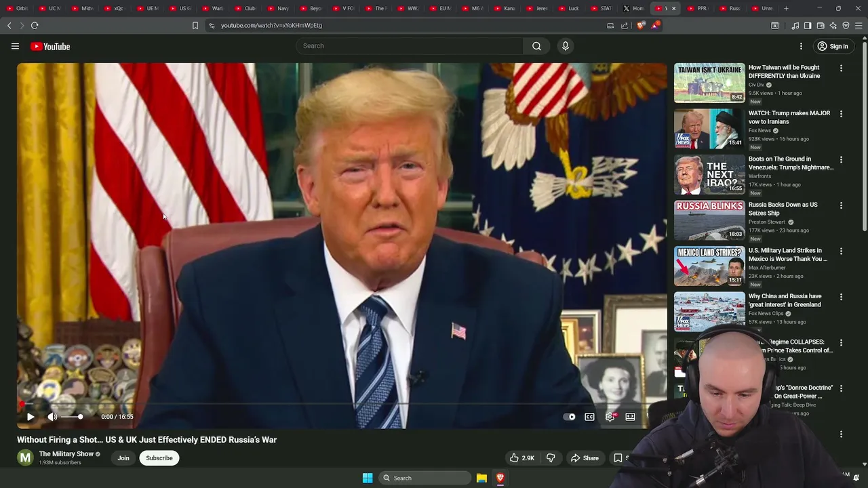868x488 pixels.
Task: Dislike the video with thumbs down
Action: (x=551, y=458)
